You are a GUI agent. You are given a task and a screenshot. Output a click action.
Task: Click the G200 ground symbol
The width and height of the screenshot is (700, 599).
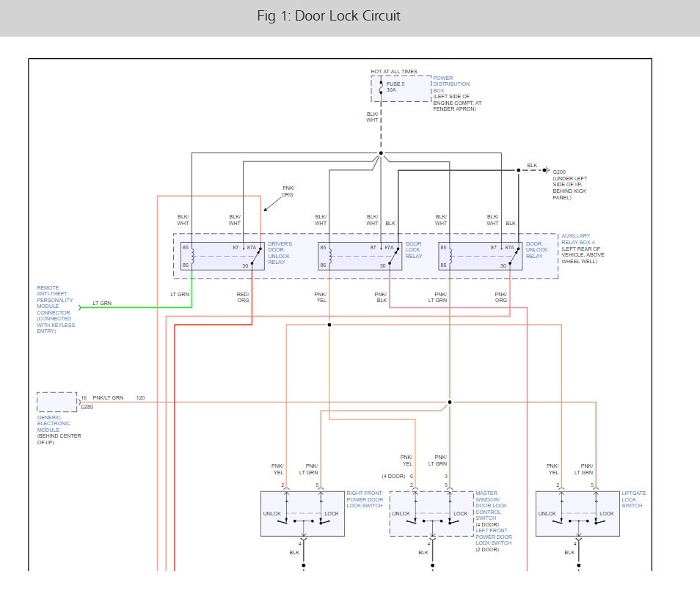pyautogui.click(x=546, y=170)
